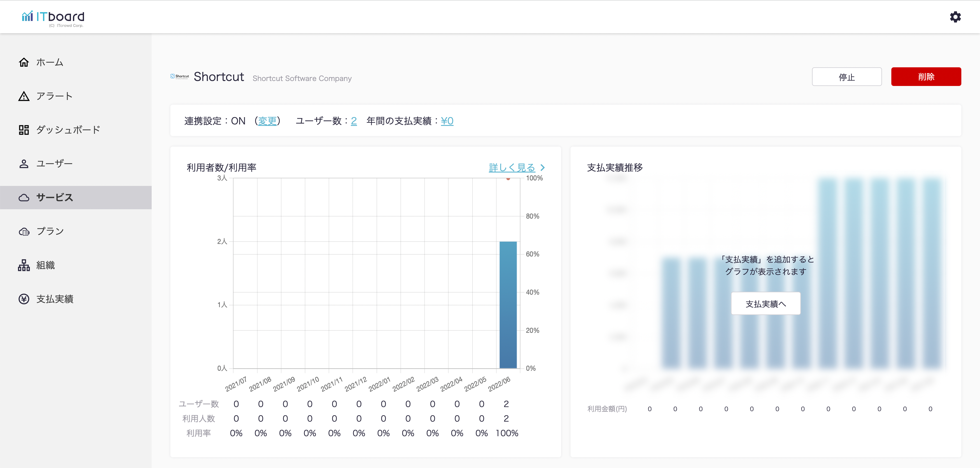Viewport: 980px width, 468px height.
Task: Click the organization hierarchy icon
Action: pyautogui.click(x=24, y=265)
